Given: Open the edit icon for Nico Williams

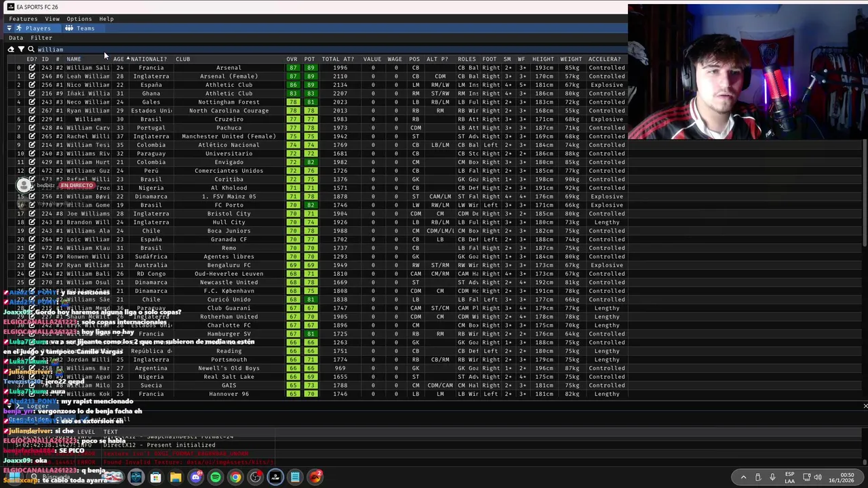Looking at the screenshot, I should (x=32, y=85).
